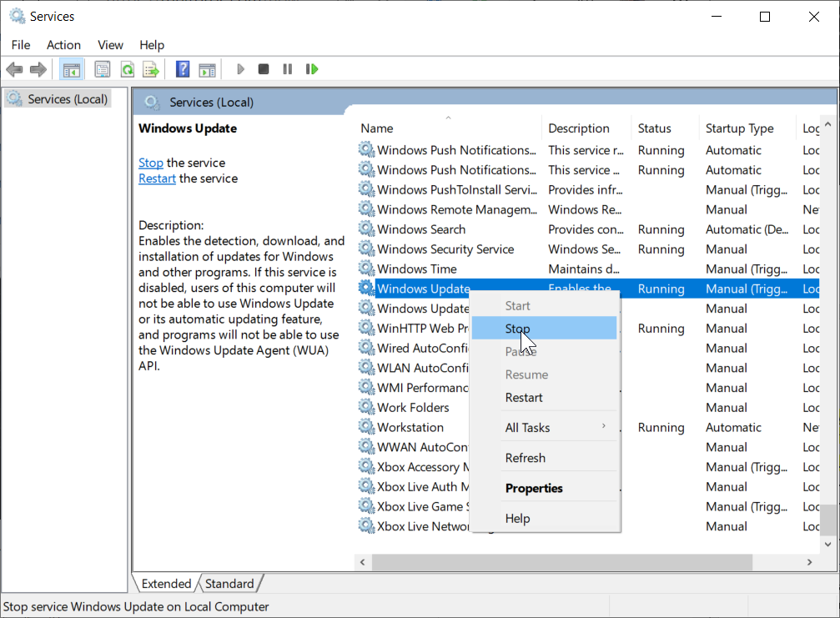Toggle the Show/Hide Action Pane icon
Screen dimensions: 840x618
[207, 69]
